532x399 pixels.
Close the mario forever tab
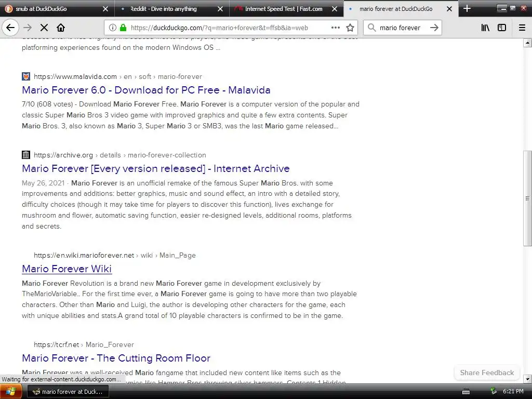pos(449,9)
